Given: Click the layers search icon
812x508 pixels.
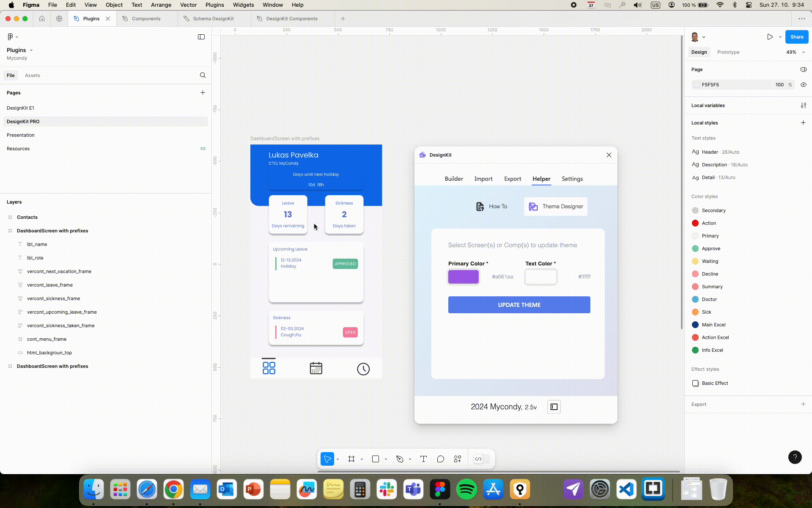Looking at the screenshot, I should 203,75.
